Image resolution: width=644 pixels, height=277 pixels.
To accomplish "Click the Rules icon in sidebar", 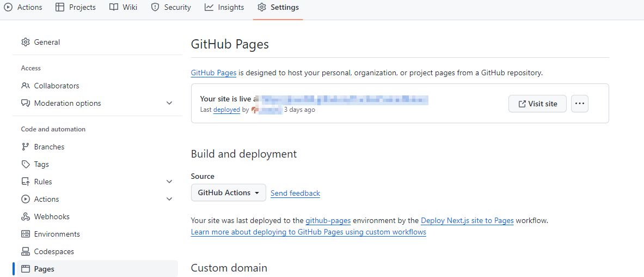I will coord(26,182).
